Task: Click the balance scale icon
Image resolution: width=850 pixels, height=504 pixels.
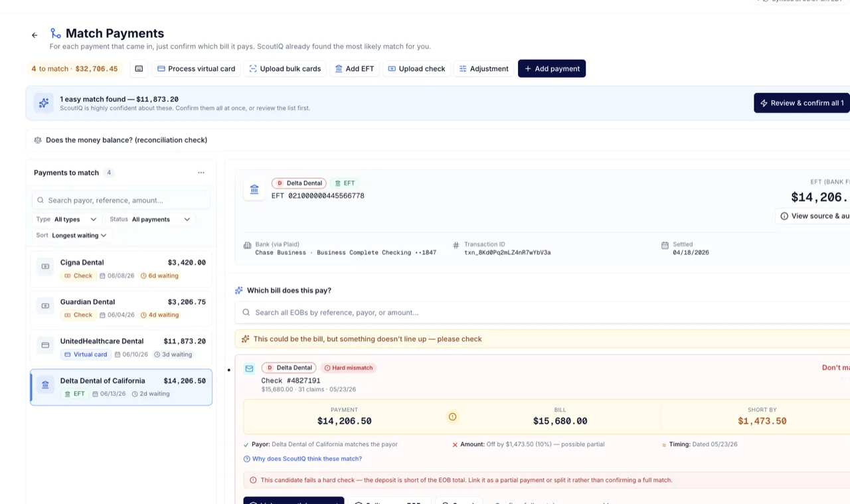Action: point(38,140)
